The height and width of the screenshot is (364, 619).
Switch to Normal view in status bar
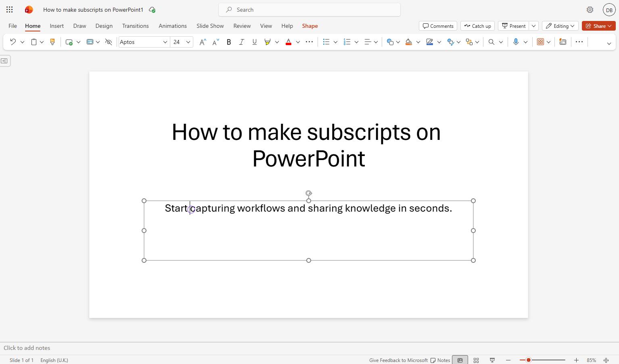[x=460, y=360]
